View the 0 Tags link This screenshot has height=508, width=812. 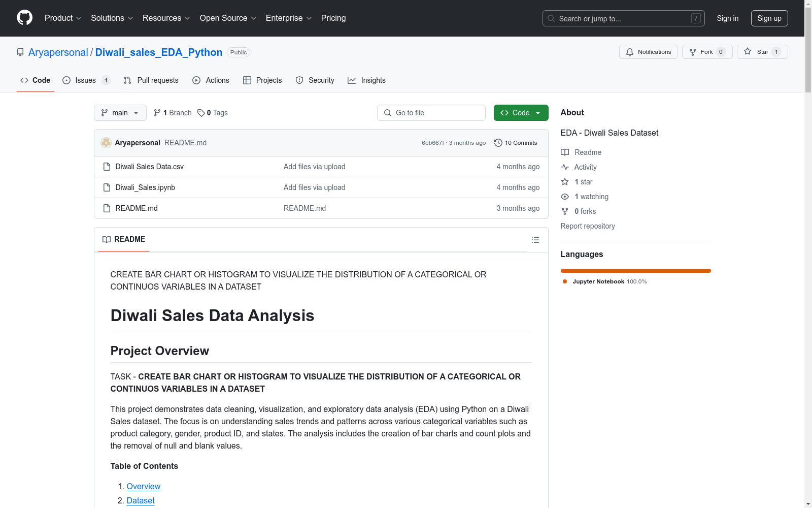point(213,113)
